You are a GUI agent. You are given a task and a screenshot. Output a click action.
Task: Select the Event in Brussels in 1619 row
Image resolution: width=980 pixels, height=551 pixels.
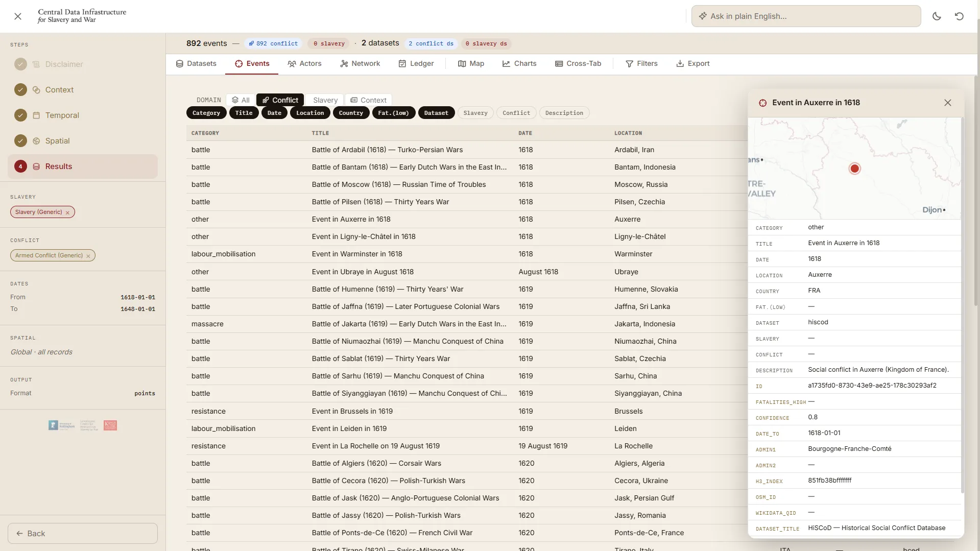(467, 411)
